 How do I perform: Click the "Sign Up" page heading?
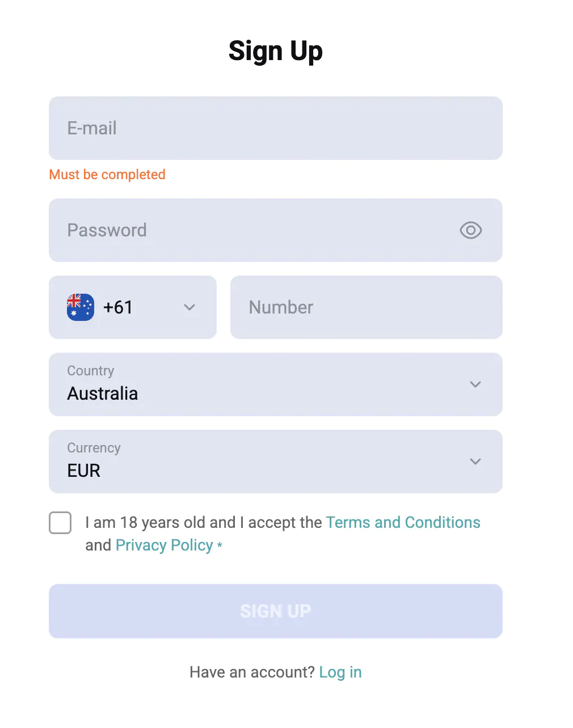[x=276, y=51]
